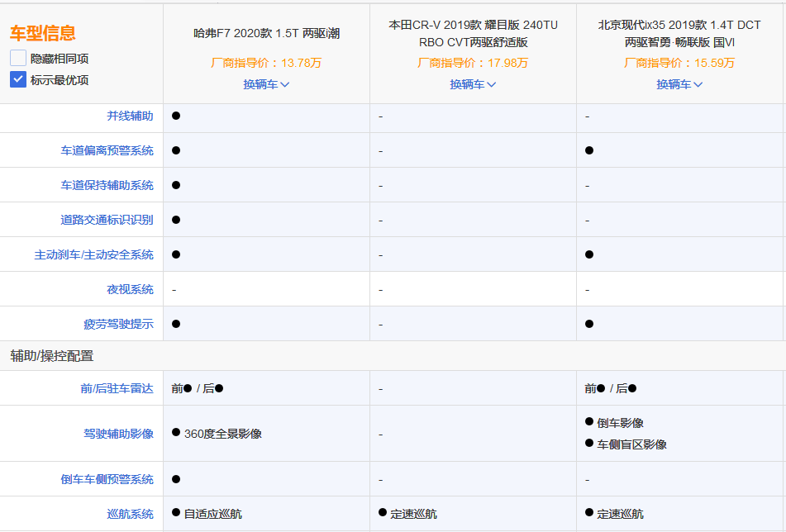Select the 巡航系统 label
The height and width of the screenshot is (532, 786).
(x=130, y=515)
